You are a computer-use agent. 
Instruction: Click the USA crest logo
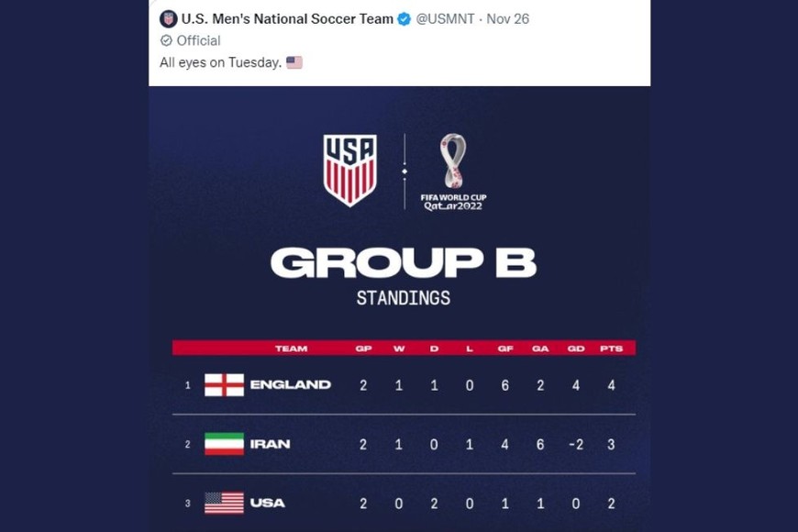tap(350, 170)
